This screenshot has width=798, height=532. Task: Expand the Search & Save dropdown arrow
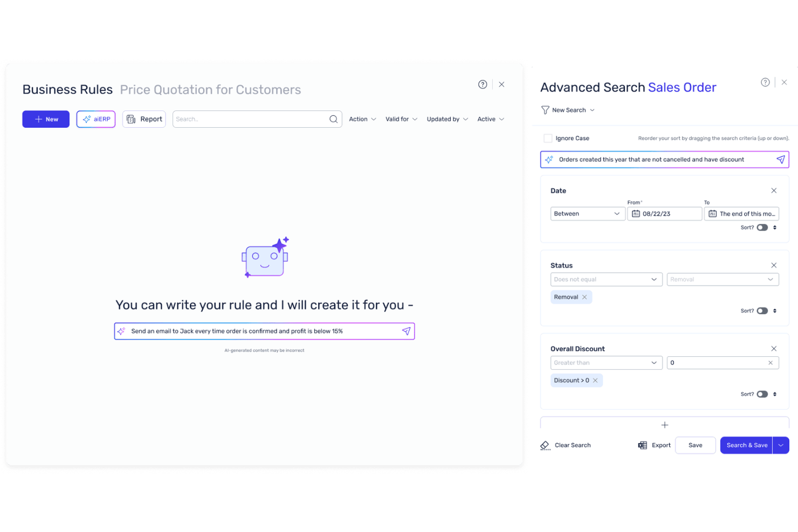pos(780,445)
